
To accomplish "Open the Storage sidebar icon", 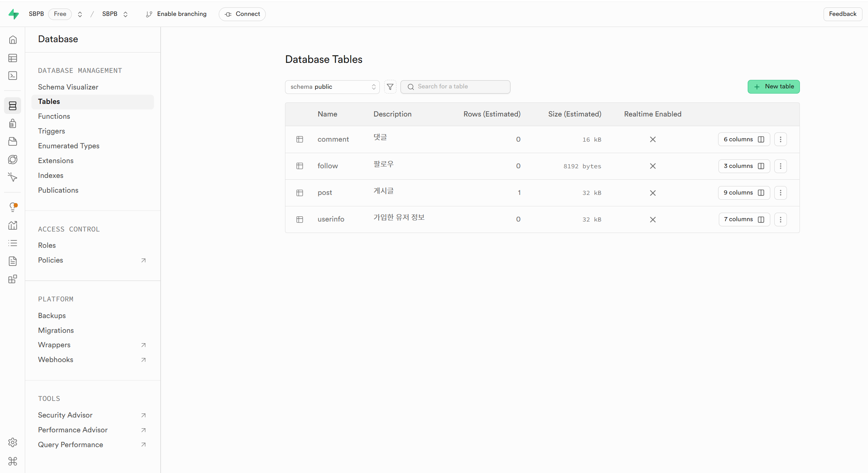I will coord(13,142).
